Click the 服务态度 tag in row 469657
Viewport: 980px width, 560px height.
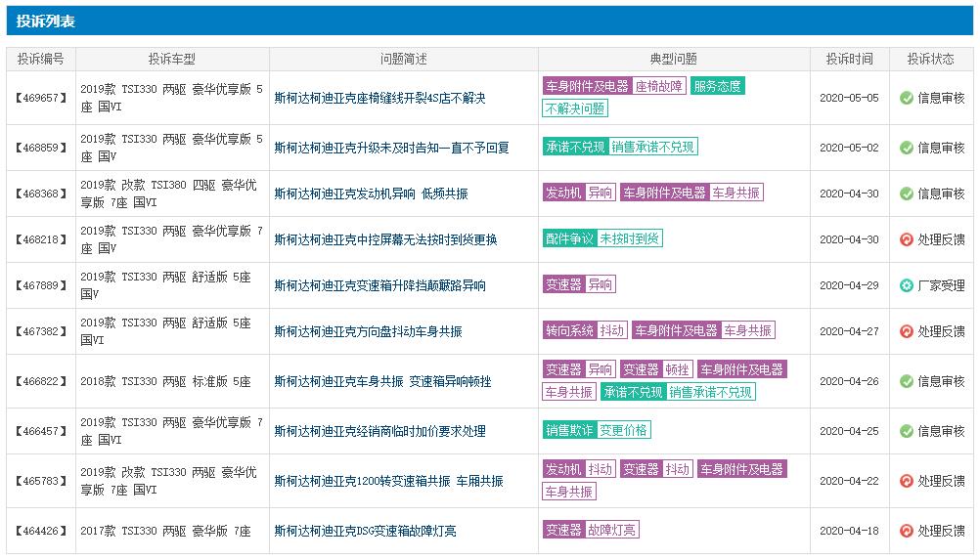coord(718,86)
